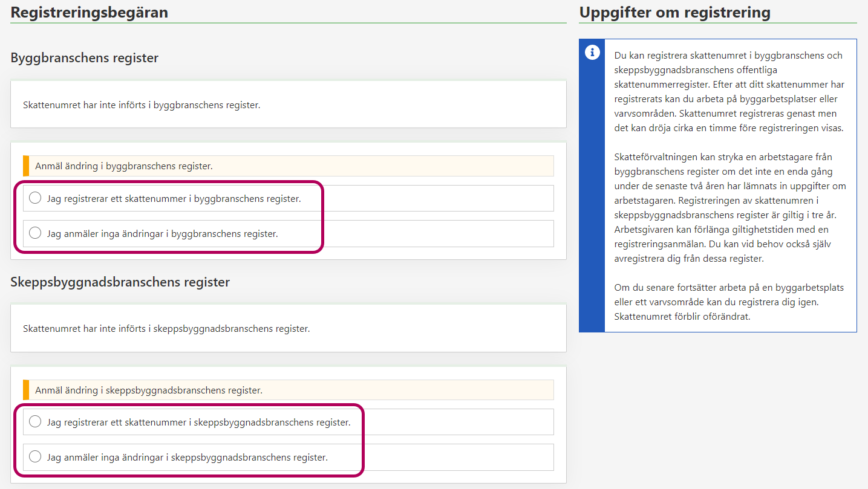Choose 'Jag anmäler inga ändringar i skeppsbyggnadsbranschens register'
868x489 pixels.
pos(35,457)
